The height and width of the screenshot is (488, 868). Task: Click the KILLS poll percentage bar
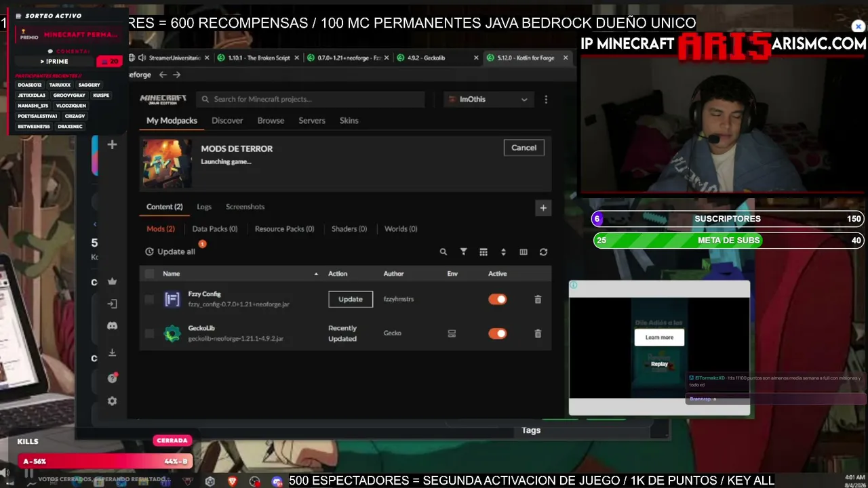(x=105, y=462)
